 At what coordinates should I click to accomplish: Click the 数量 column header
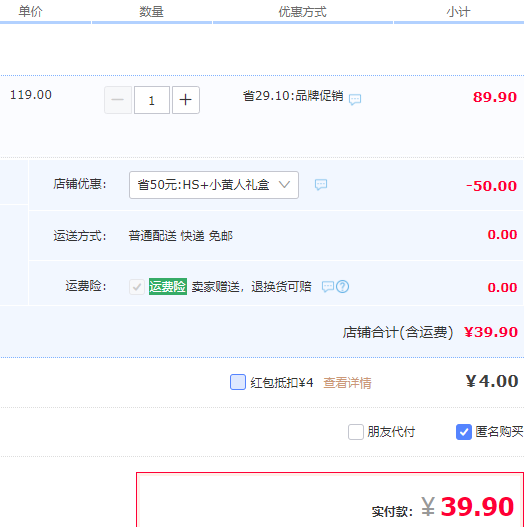click(152, 12)
